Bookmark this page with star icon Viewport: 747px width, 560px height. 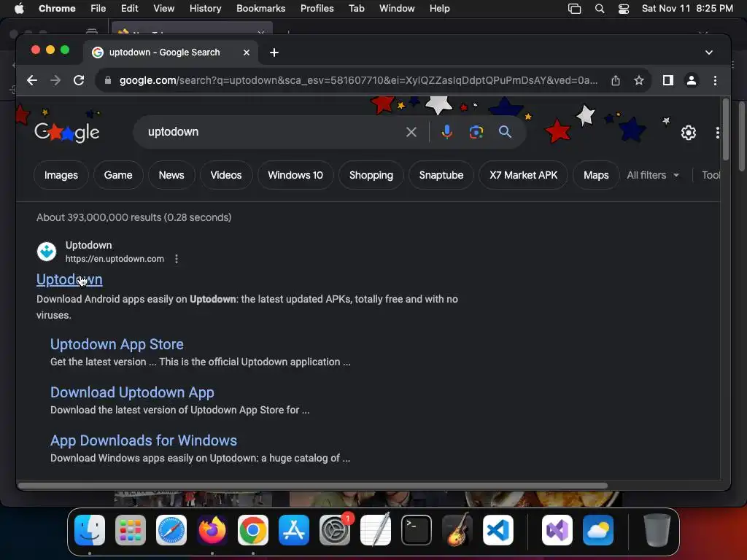pos(639,80)
